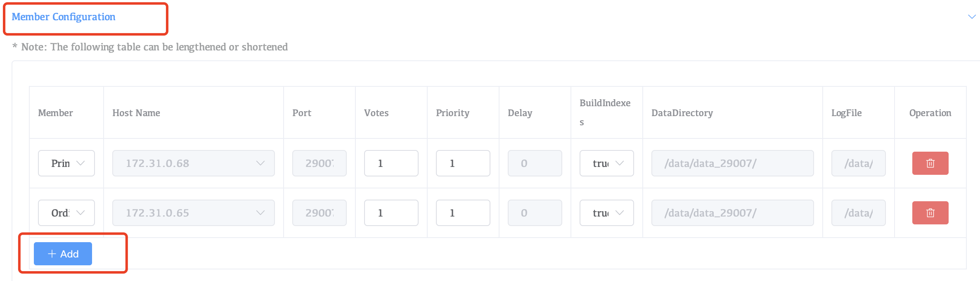Click LogFile field in second row

pos(858,213)
